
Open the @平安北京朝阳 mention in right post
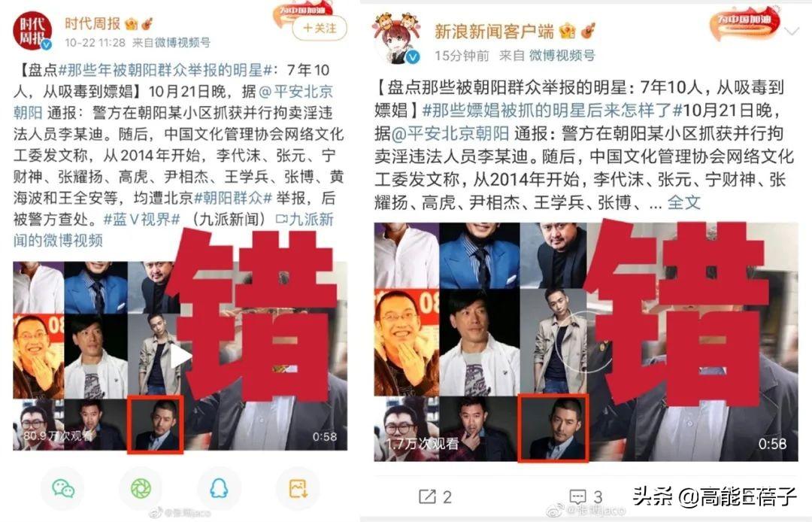pos(450,134)
